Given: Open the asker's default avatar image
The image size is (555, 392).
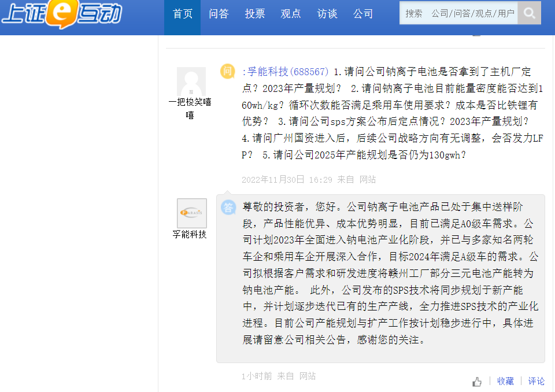Looking at the screenshot, I should click(191, 82).
